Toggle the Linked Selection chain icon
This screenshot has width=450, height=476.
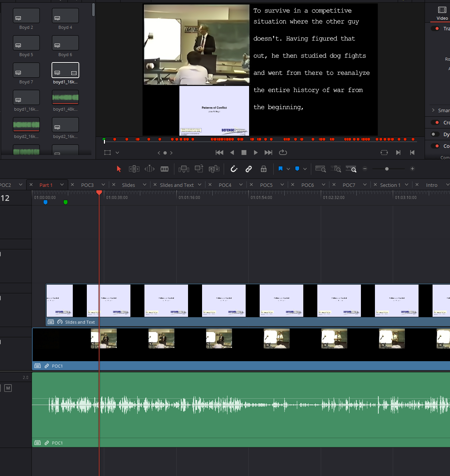pos(249,169)
